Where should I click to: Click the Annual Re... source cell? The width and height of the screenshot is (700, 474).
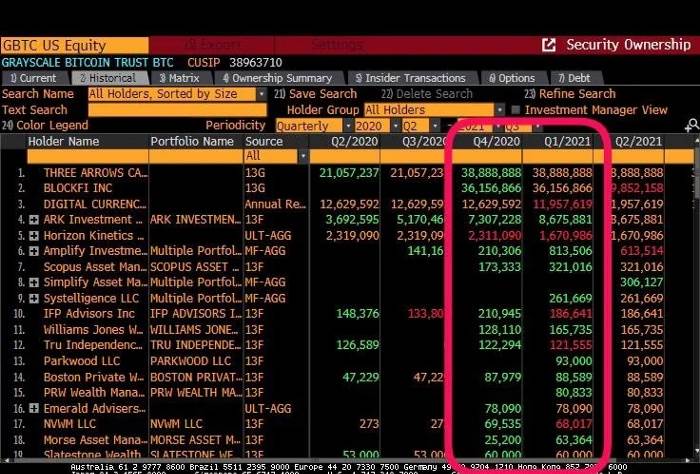tap(275, 204)
